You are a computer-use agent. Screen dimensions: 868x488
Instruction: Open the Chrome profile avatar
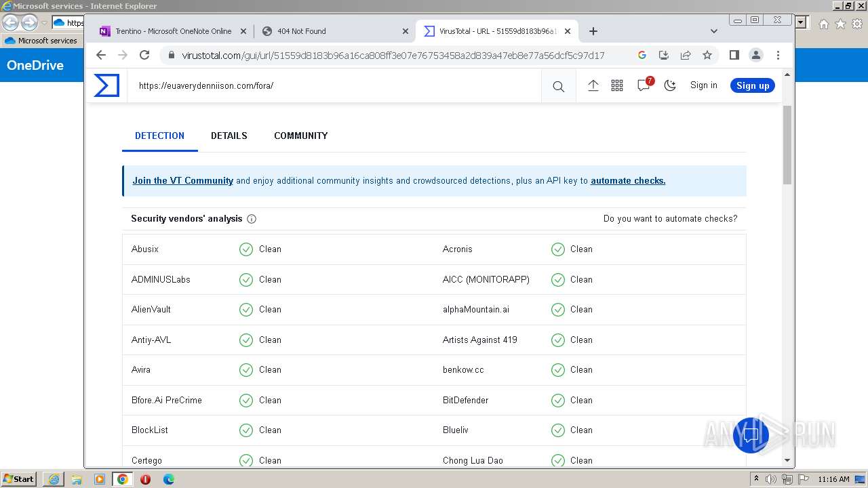pos(756,55)
